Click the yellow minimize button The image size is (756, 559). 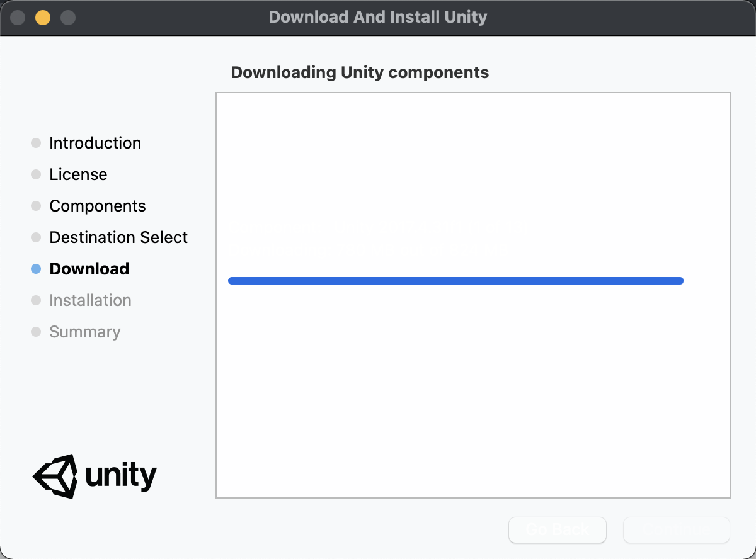pos(42,18)
